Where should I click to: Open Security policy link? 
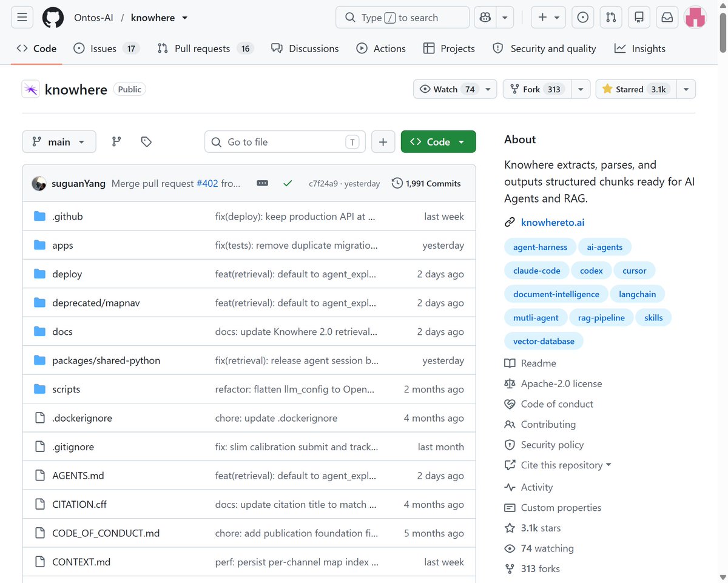pyautogui.click(x=544, y=445)
